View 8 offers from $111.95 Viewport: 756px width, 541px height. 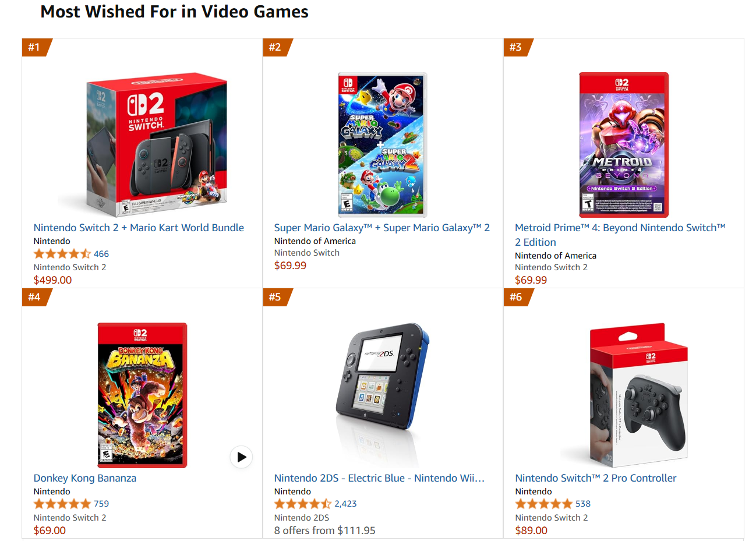tap(325, 531)
